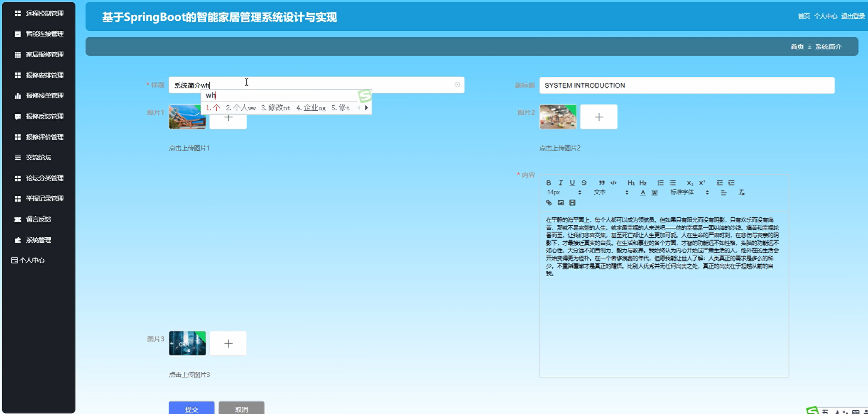Clear the 标题 title input field
Viewport: 868px width, 414px height.
pyautogui.click(x=457, y=85)
